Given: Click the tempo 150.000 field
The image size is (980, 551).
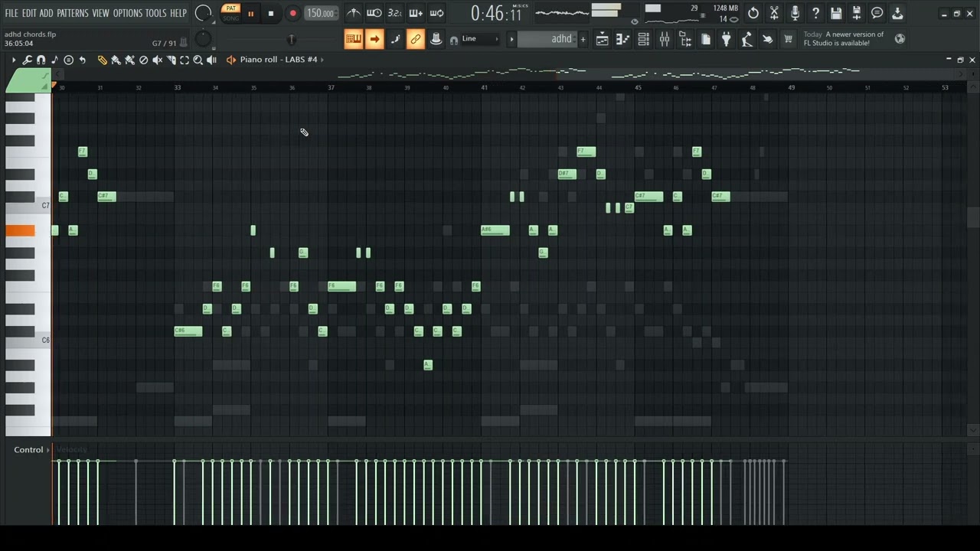Looking at the screenshot, I should click(x=320, y=13).
